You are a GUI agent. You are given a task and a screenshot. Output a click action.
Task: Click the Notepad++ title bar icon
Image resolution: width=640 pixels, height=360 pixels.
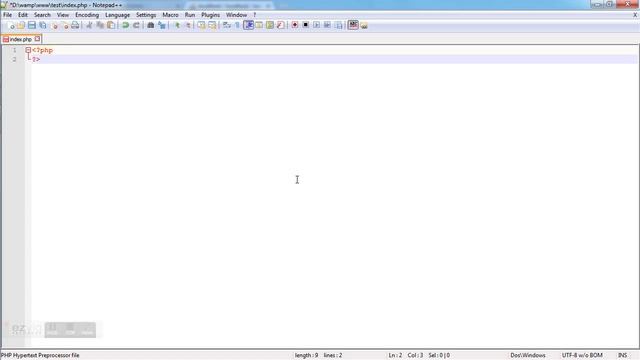coord(4,5)
